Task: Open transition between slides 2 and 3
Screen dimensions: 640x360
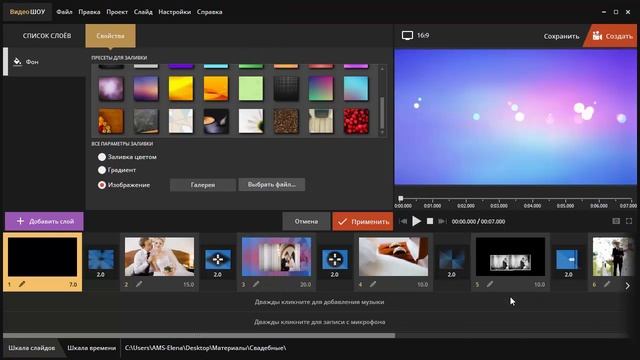Action: (x=218, y=259)
